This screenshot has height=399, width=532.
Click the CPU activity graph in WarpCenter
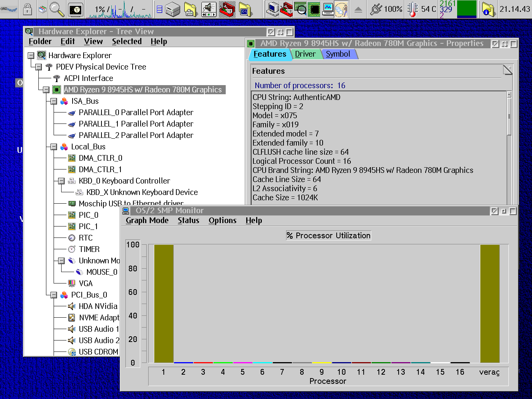point(119,9)
